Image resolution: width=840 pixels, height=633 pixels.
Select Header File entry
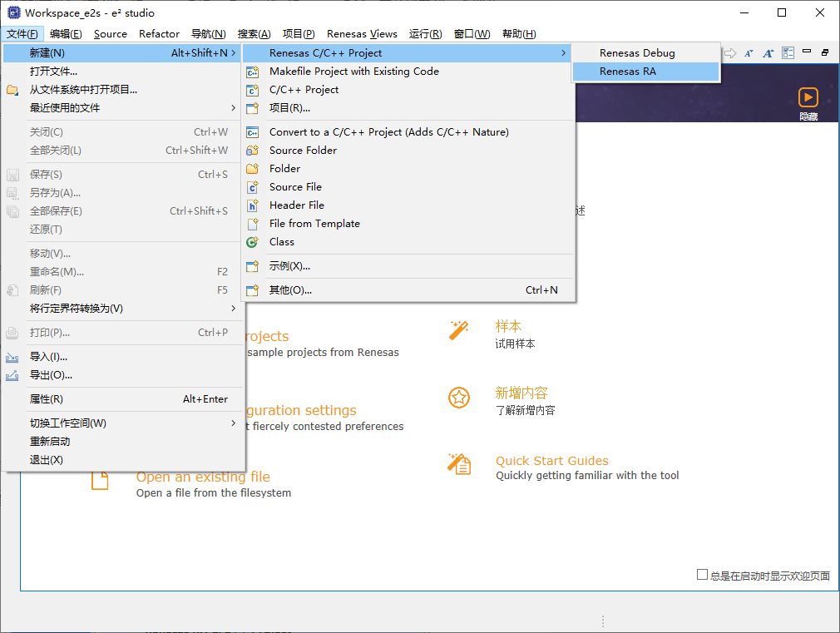(408, 205)
